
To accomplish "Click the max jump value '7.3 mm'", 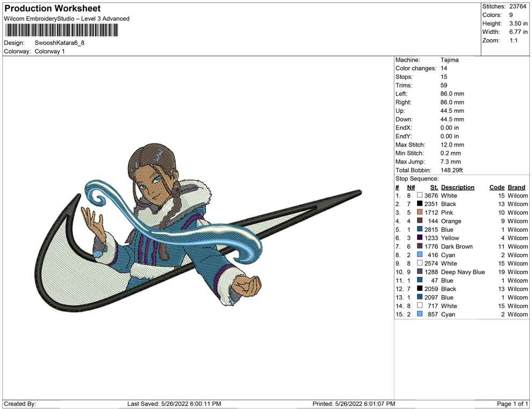I will (450, 162).
